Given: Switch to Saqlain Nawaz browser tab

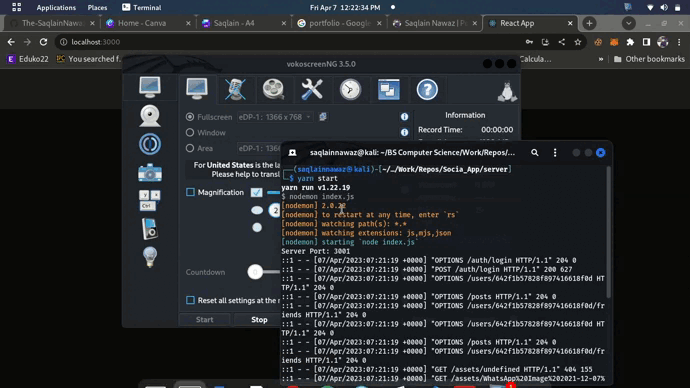Looking at the screenshot, I should pyautogui.click(x=435, y=23).
